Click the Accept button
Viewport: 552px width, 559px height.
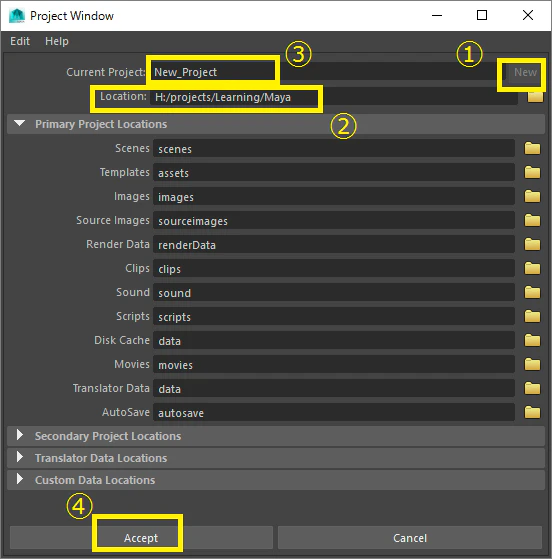141,538
